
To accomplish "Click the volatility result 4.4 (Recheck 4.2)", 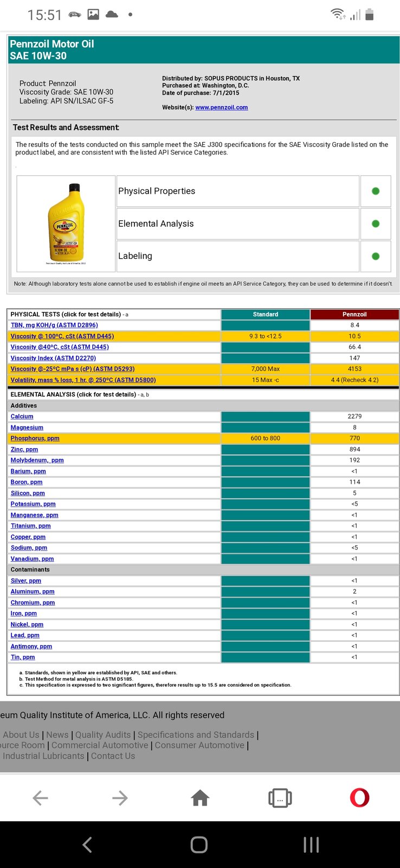I will coord(354,380).
